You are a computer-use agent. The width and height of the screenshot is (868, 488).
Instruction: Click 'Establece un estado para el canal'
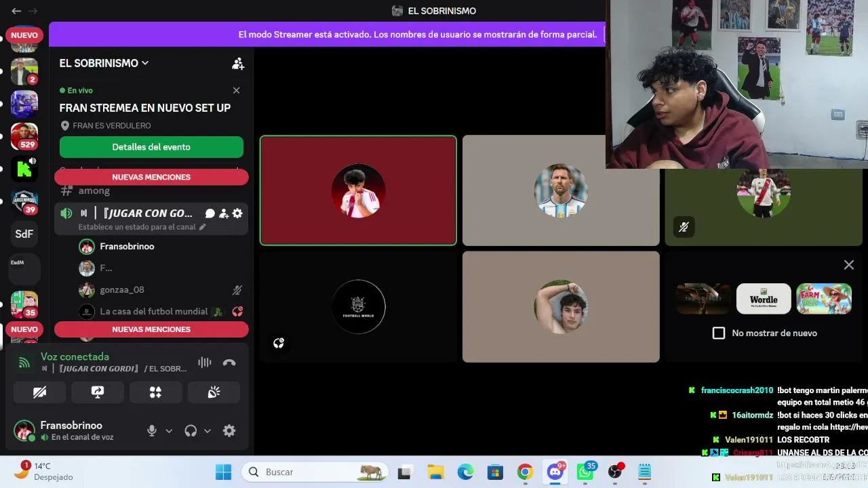pos(136,227)
